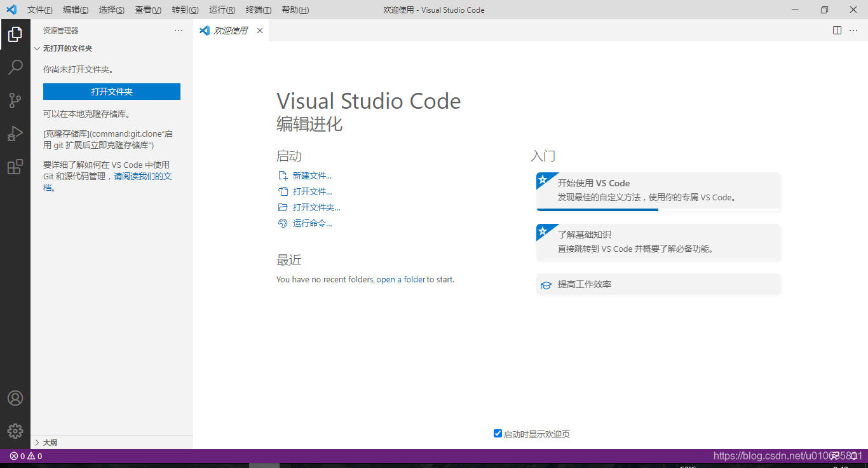This screenshot has height=468, width=868.
Task: Click the split editor right icon
Action: point(837,31)
